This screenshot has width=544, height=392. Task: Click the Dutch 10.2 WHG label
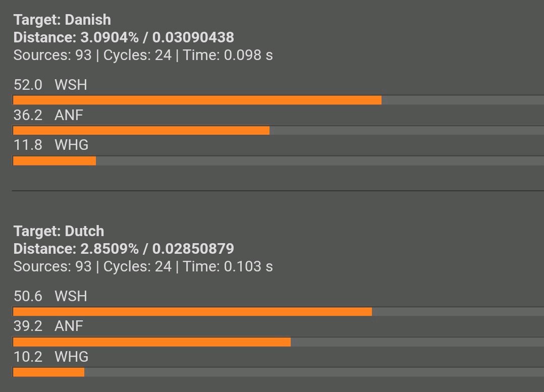point(51,357)
